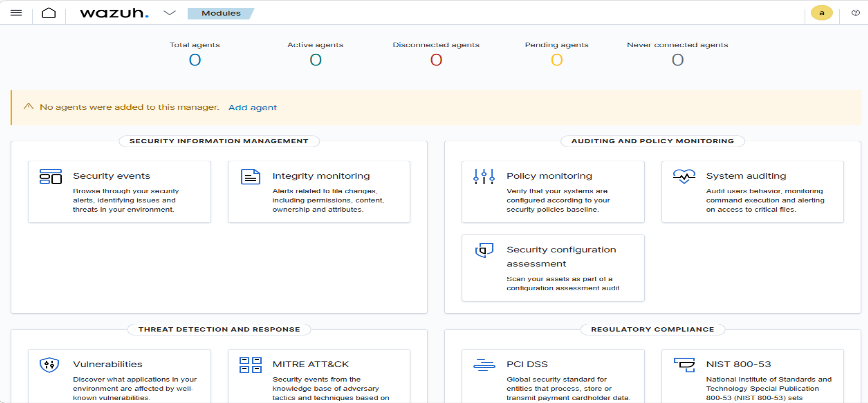Click the 'Active agents' label
The width and height of the screenshot is (868, 403).
(x=315, y=45)
